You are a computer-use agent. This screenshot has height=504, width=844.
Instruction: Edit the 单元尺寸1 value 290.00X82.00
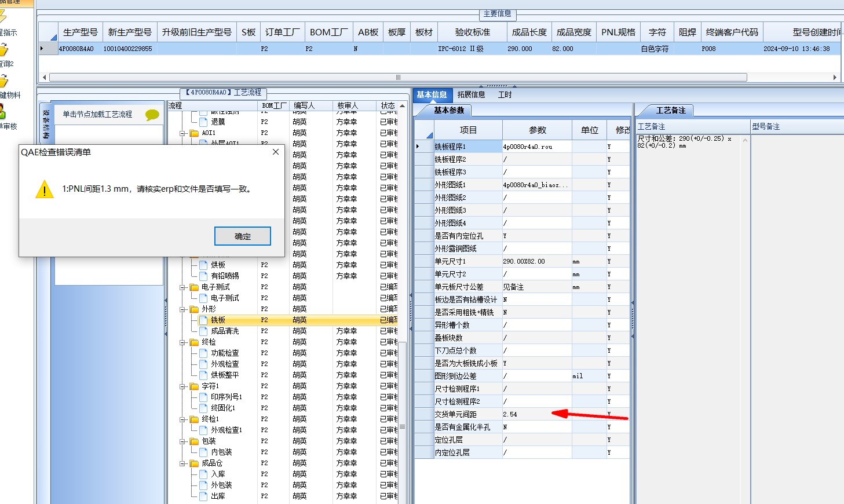coord(537,261)
